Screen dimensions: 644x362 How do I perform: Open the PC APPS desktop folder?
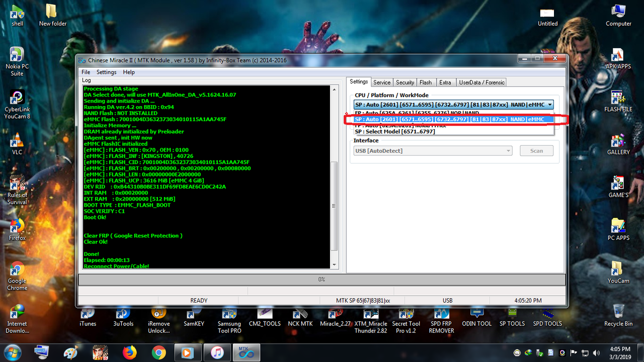click(618, 230)
